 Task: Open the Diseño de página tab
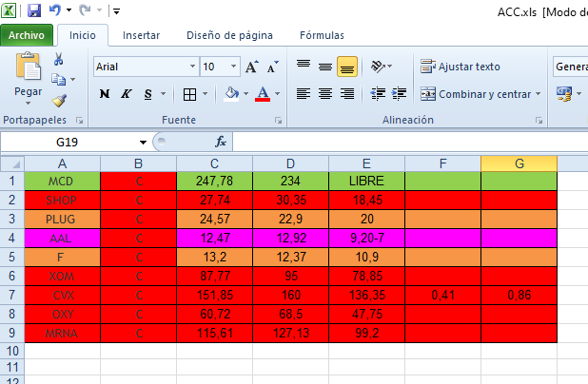tap(229, 35)
